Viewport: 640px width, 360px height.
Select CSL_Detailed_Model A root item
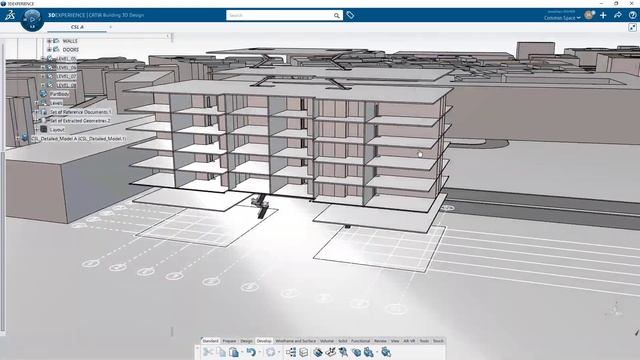[x=78, y=139]
